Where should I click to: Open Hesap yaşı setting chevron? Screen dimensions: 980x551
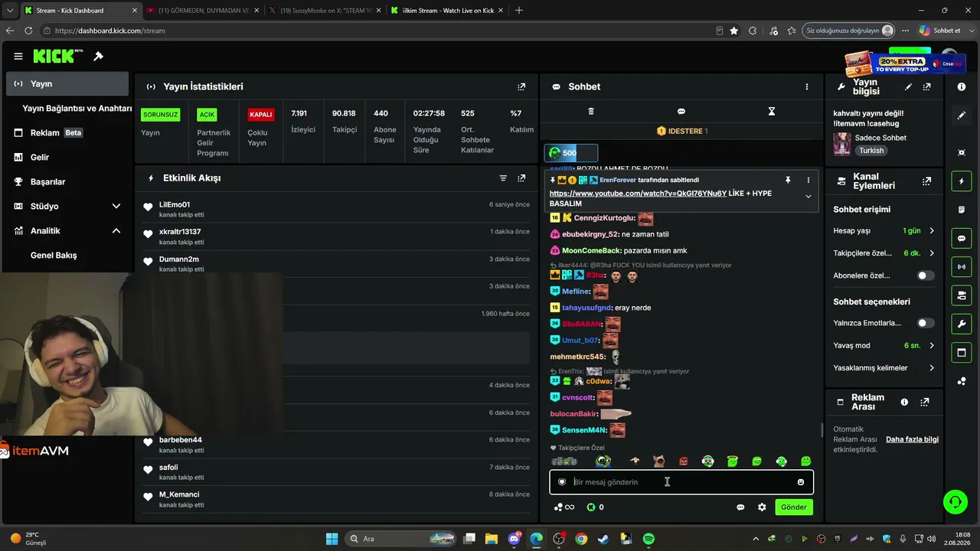(x=932, y=231)
